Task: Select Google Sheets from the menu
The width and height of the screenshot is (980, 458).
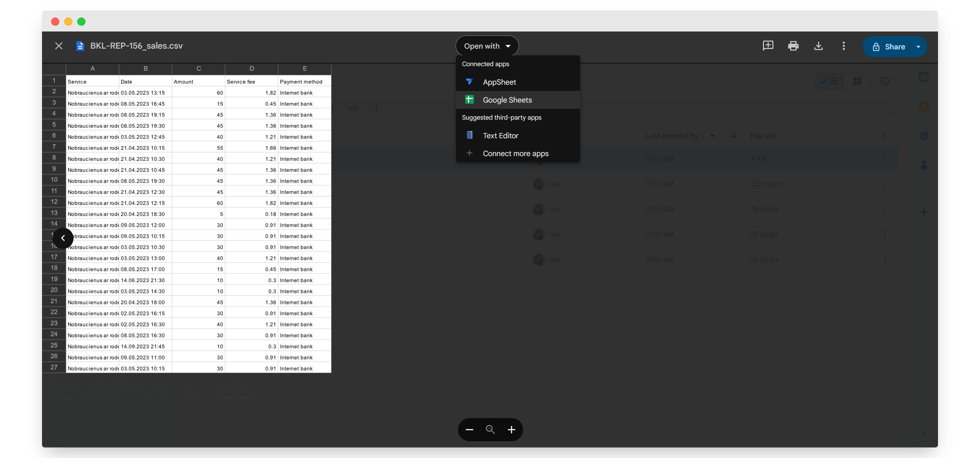Action: (507, 100)
